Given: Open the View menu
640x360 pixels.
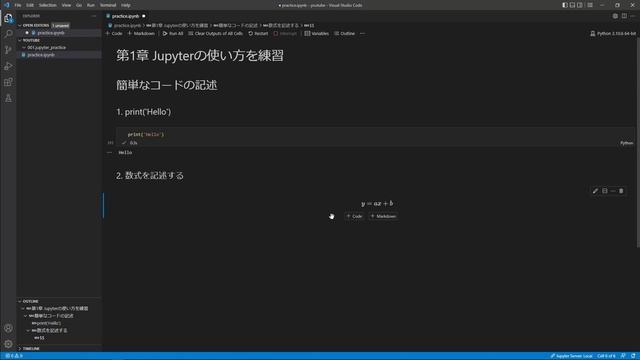Looking at the screenshot, I should click(66, 5).
